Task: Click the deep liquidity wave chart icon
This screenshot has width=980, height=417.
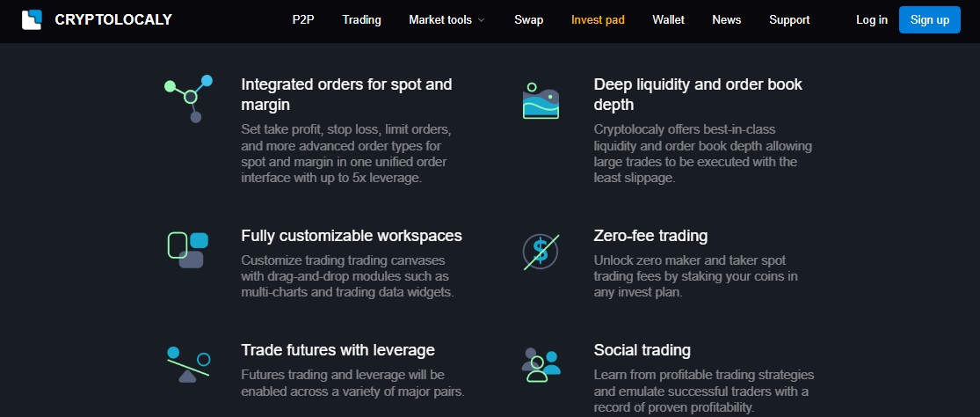Action: [541, 101]
